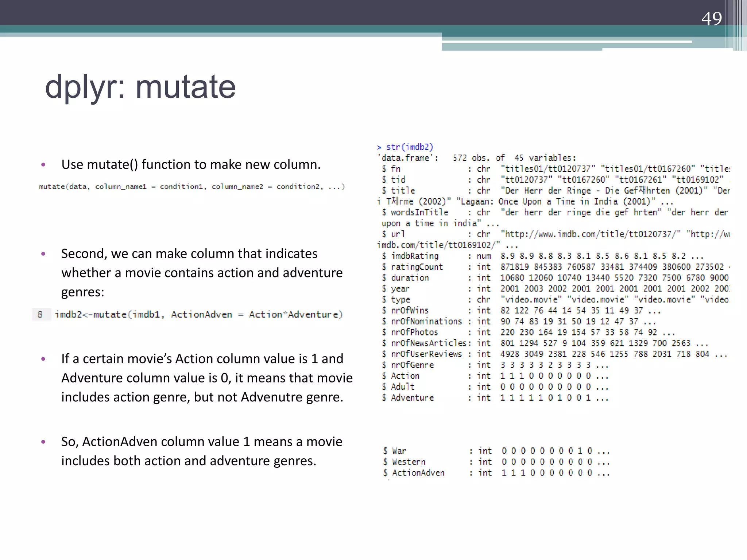Click the bullet text starting "If a certain movie's Action column"
This screenshot has height=560, width=747.
click(x=207, y=378)
